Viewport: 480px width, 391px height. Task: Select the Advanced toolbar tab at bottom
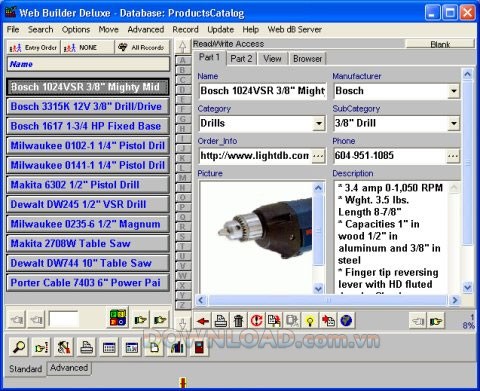pos(69,368)
